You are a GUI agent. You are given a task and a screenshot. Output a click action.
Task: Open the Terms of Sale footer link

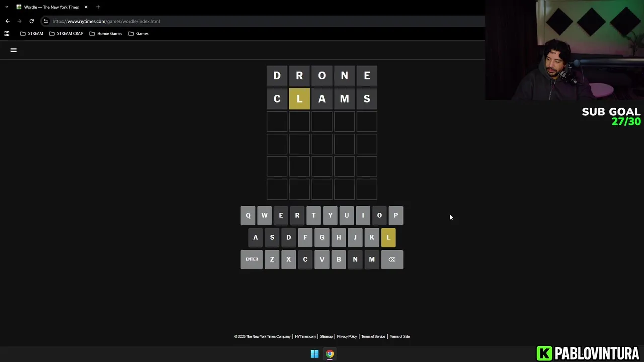click(399, 336)
